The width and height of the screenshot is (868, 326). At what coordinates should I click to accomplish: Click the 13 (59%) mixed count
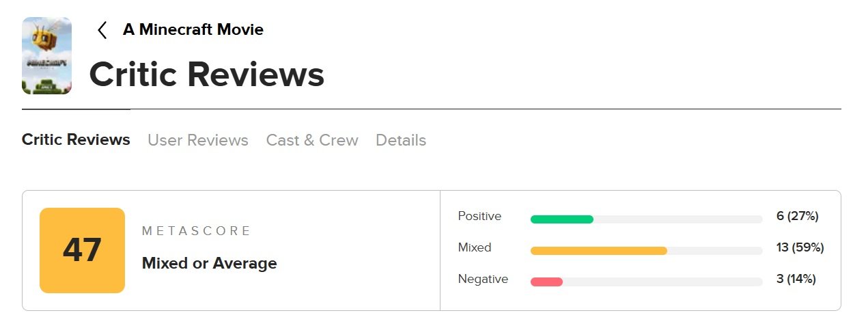pos(800,247)
